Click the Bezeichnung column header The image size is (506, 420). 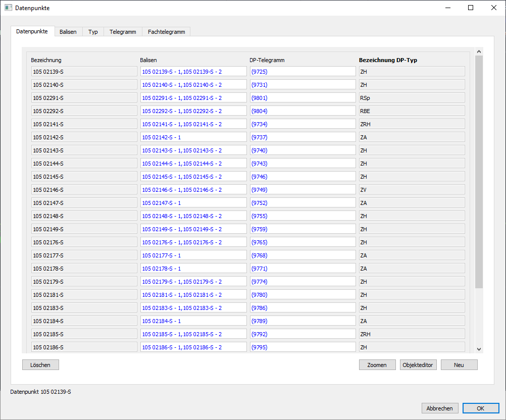tap(46, 60)
